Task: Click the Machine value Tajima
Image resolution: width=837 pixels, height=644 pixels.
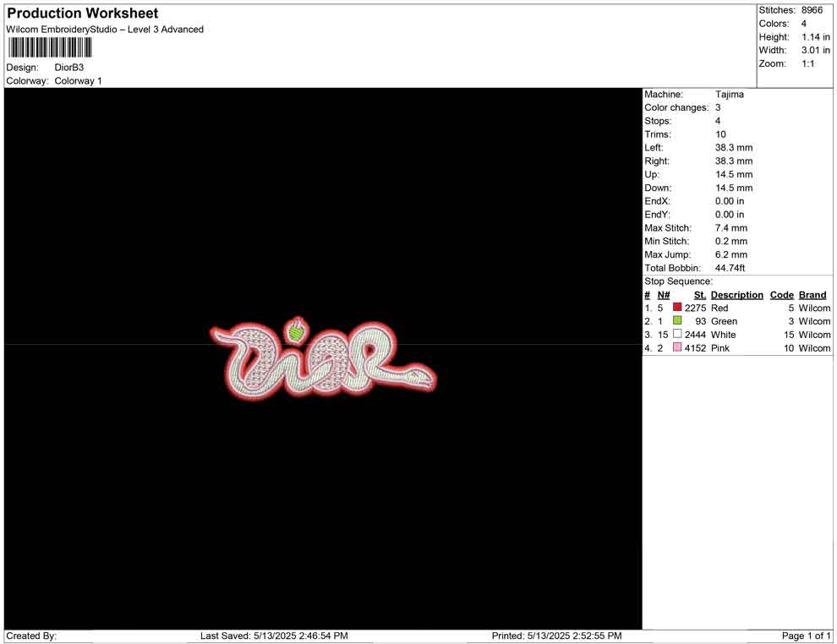Action: point(729,94)
